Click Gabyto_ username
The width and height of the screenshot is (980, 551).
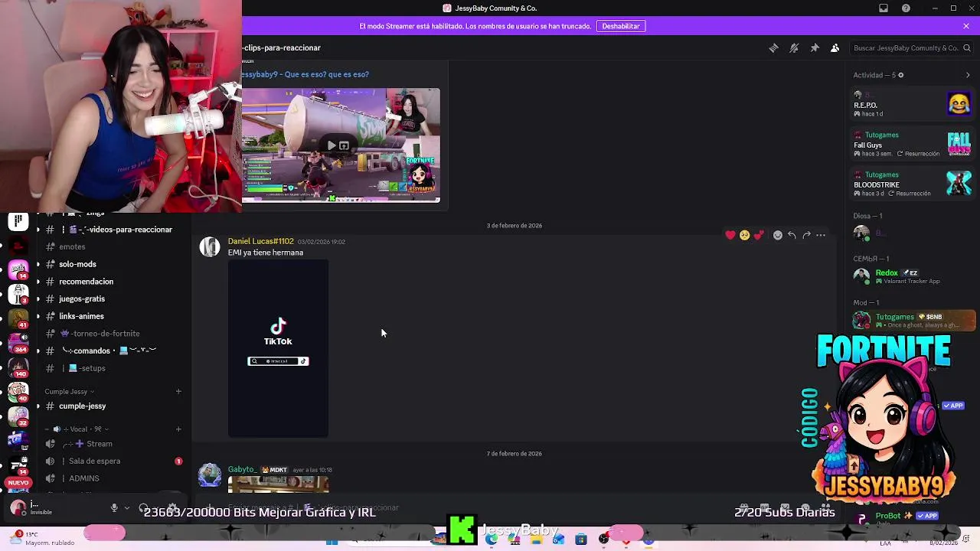click(242, 469)
